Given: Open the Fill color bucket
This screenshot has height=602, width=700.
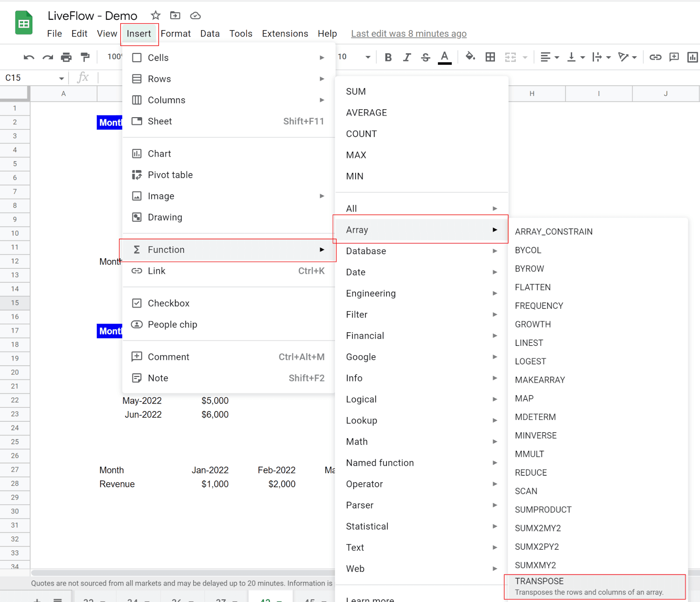Looking at the screenshot, I should click(470, 56).
